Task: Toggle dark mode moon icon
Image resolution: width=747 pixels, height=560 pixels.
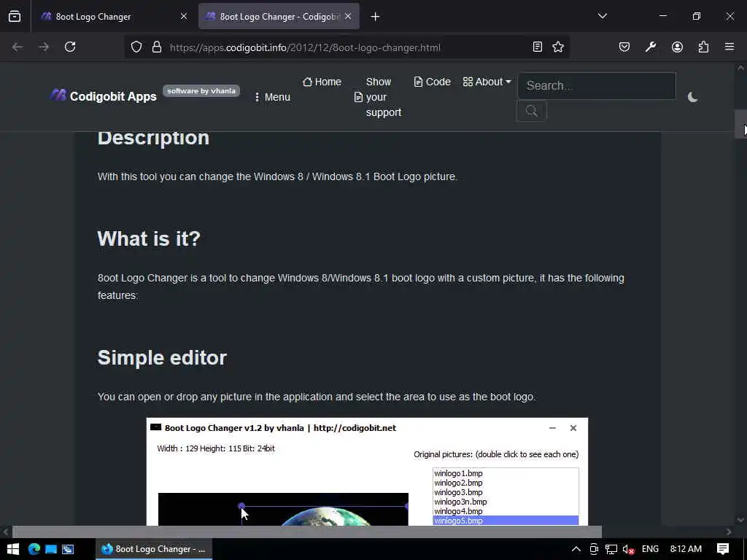Action: click(x=693, y=97)
